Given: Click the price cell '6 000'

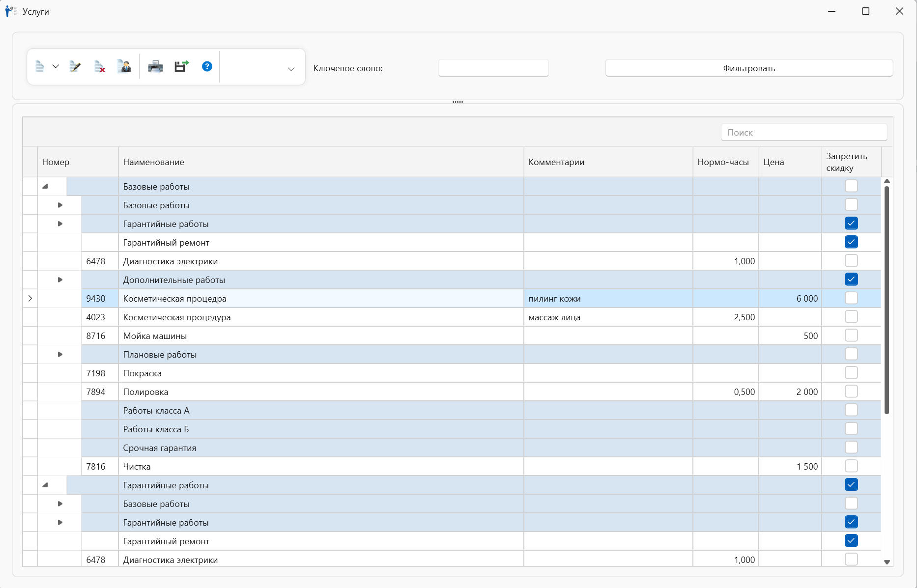Looking at the screenshot, I should point(790,298).
